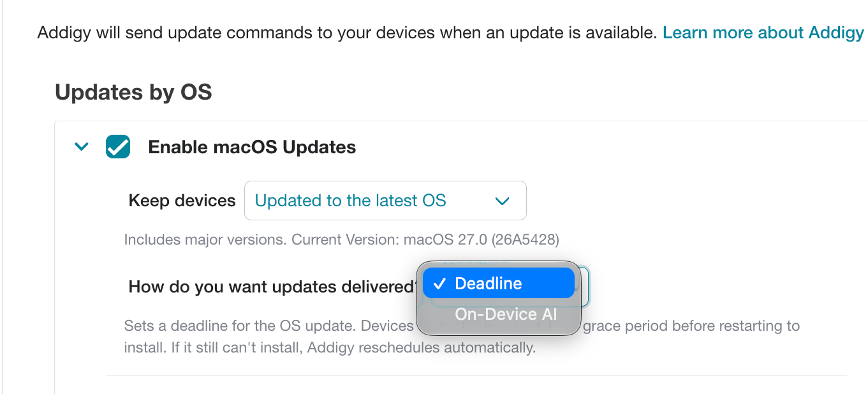Click the grace period before restarting text
This screenshot has height=394, width=868.
691,326
